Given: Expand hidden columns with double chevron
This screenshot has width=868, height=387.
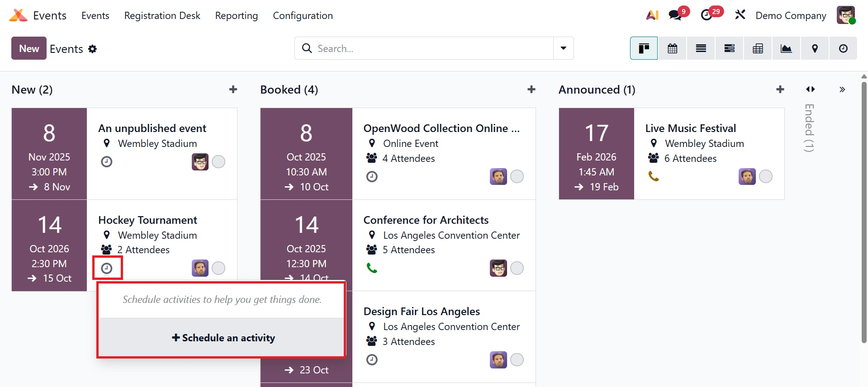Looking at the screenshot, I should coord(842,90).
